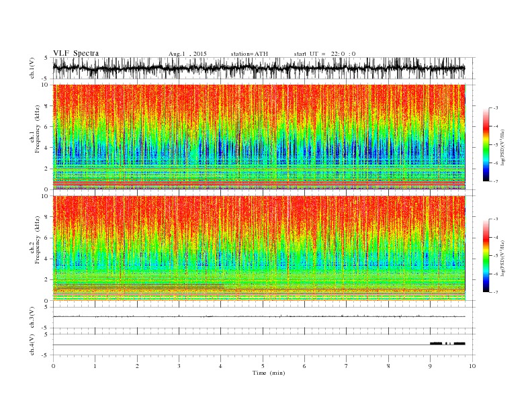Screen dimensions: 532x411
Task: Click the "8" tick on the time axis
Action: pos(388,366)
